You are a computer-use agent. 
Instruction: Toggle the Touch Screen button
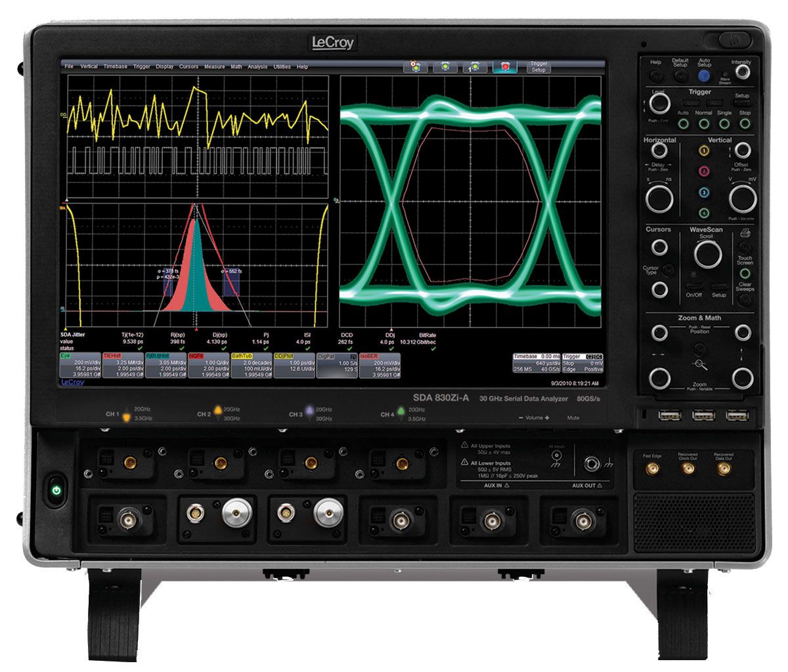click(745, 273)
